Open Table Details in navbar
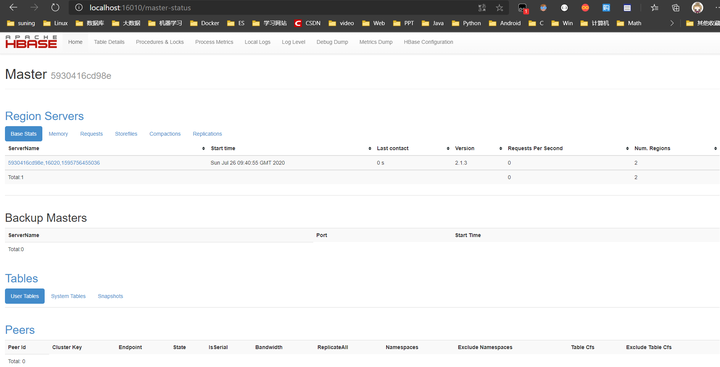Viewport: 720px width, 367px height. (109, 42)
